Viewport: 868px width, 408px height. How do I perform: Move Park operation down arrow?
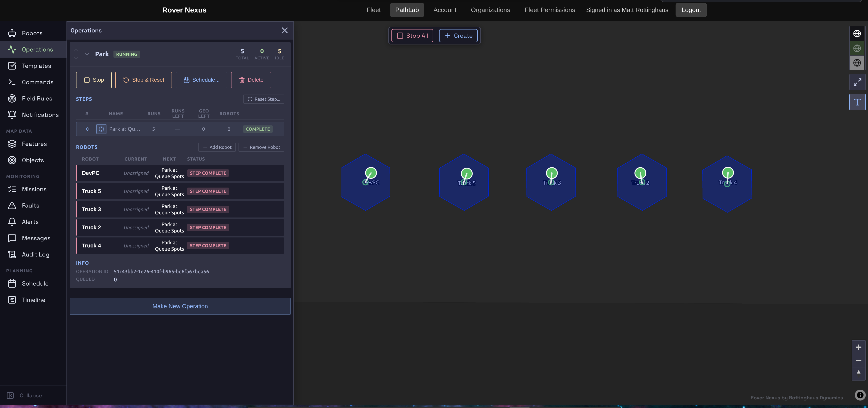click(x=76, y=58)
